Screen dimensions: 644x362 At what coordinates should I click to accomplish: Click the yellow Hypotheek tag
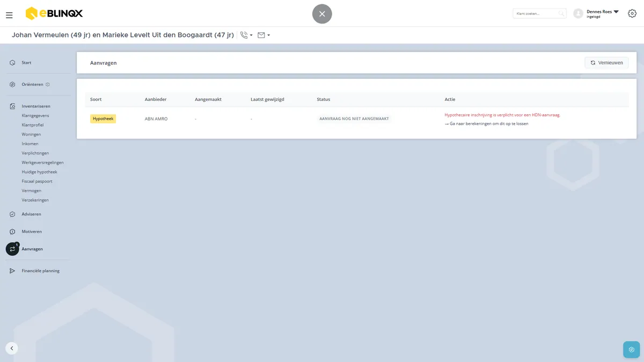(103, 119)
